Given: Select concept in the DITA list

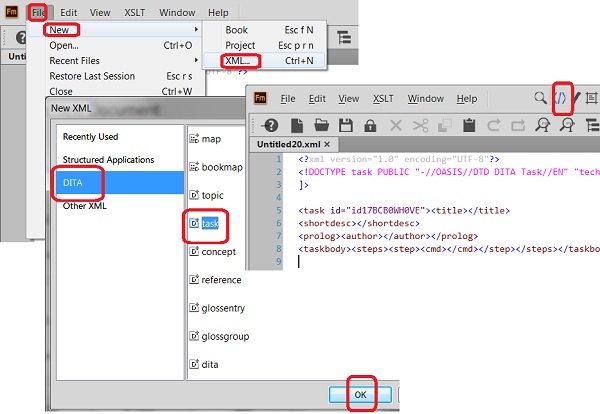Looking at the screenshot, I should click(x=218, y=251).
